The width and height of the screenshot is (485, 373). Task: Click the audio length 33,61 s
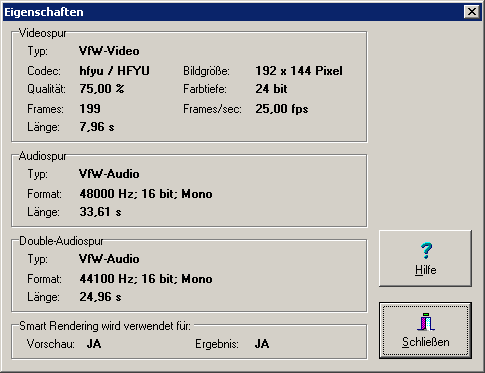click(x=100, y=212)
